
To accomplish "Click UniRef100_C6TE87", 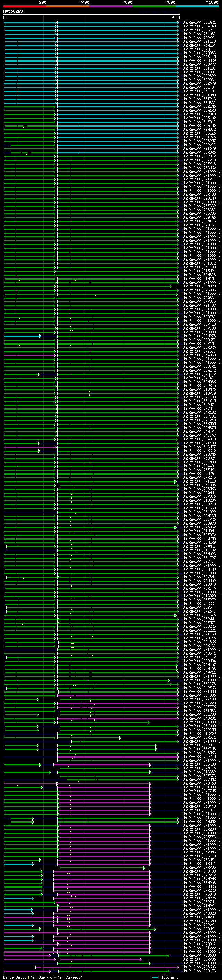I will tap(199, 68).
